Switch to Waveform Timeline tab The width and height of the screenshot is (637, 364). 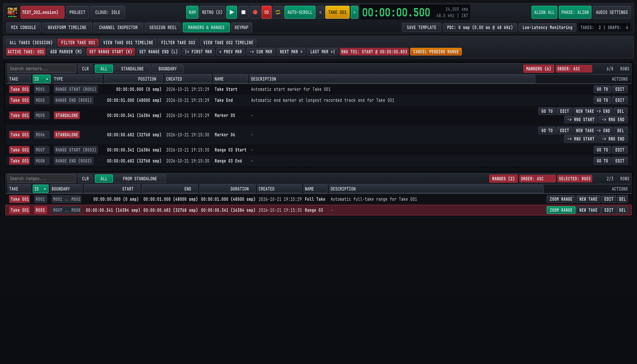pos(67,27)
